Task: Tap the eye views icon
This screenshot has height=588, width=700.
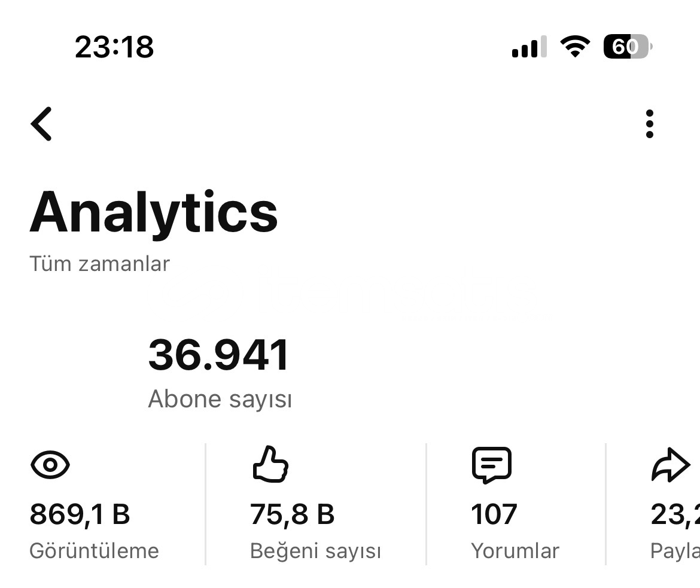Action: pyautogui.click(x=50, y=465)
